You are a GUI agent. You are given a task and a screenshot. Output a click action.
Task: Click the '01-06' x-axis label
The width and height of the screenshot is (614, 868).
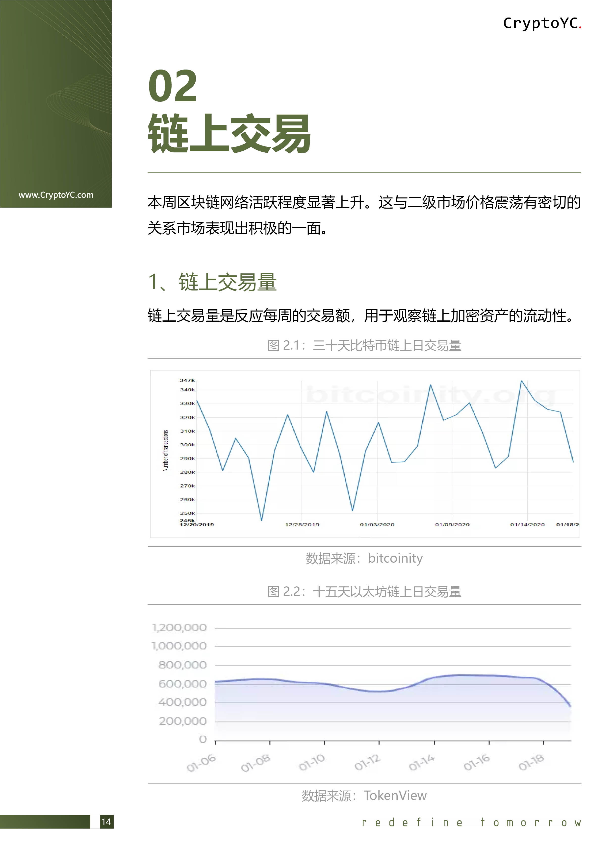pyautogui.click(x=201, y=763)
